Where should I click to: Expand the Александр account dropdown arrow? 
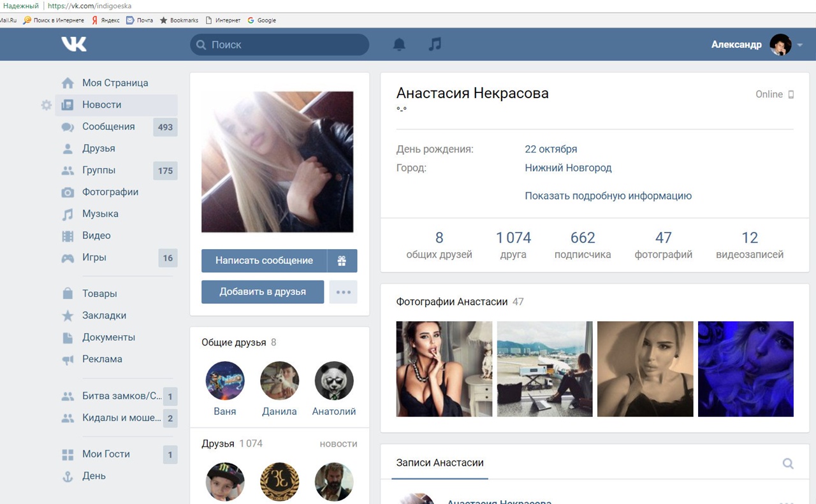click(x=800, y=45)
